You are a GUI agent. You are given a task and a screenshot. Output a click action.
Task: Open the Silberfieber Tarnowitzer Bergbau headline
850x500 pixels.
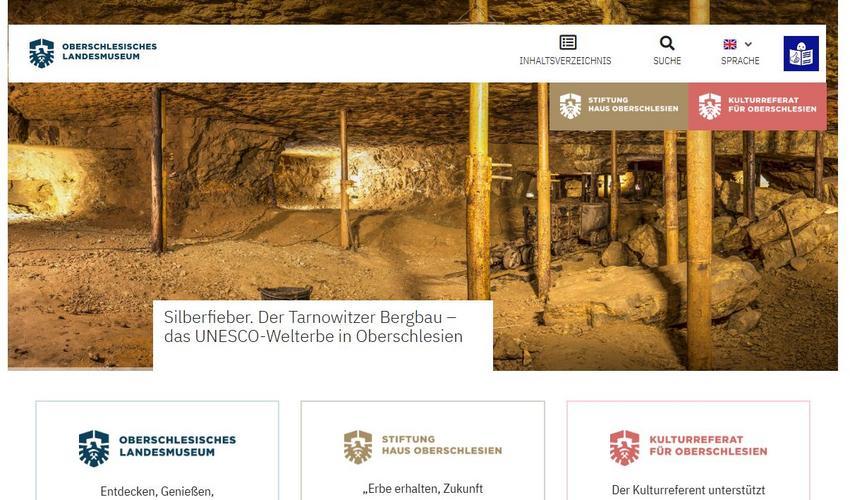pyautogui.click(x=313, y=326)
